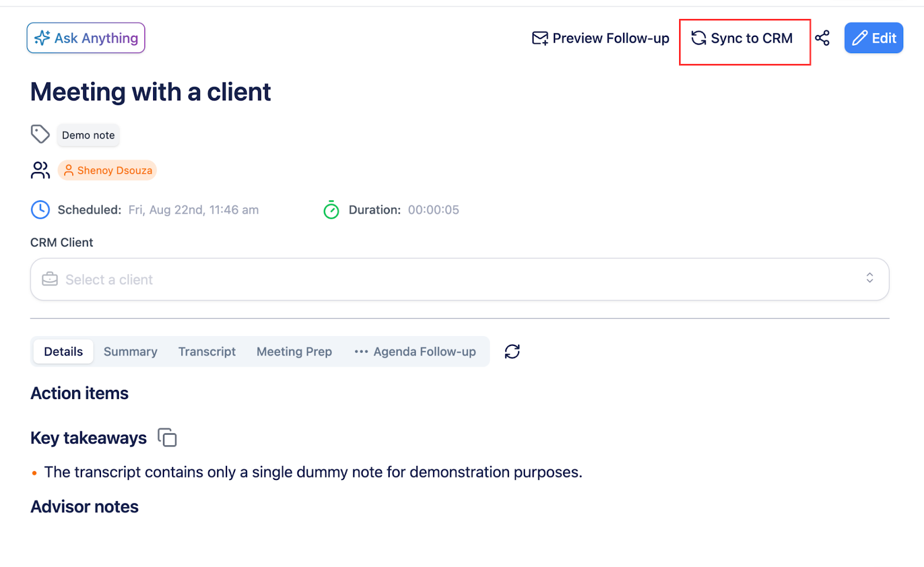Click the blue Edit button
924x567 pixels.
(873, 38)
